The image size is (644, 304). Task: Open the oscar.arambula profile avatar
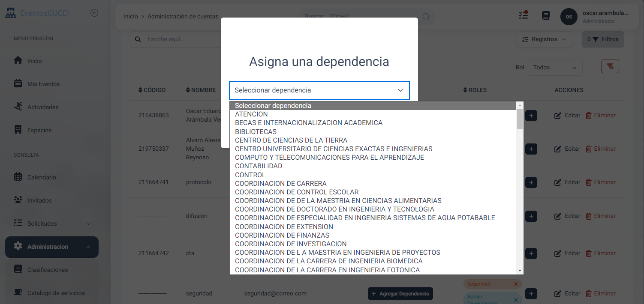tap(569, 17)
